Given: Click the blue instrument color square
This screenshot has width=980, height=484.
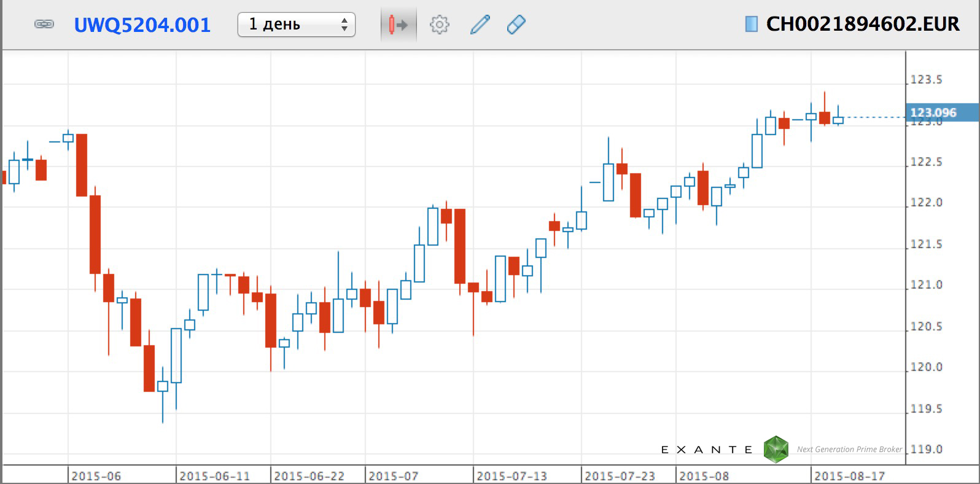Looking at the screenshot, I should [750, 24].
